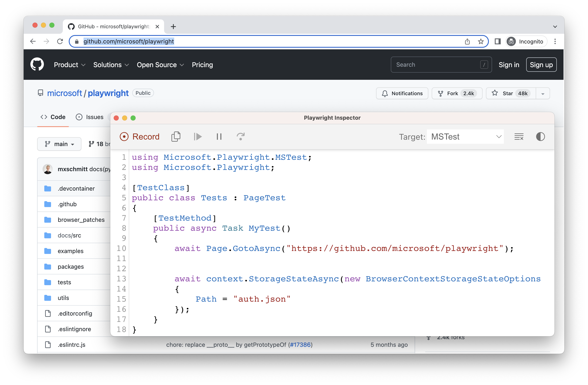Image resolution: width=588 pixels, height=385 pixels.
Task: Open the .eslintrc.js file
Action: click(x=71, y=344)
